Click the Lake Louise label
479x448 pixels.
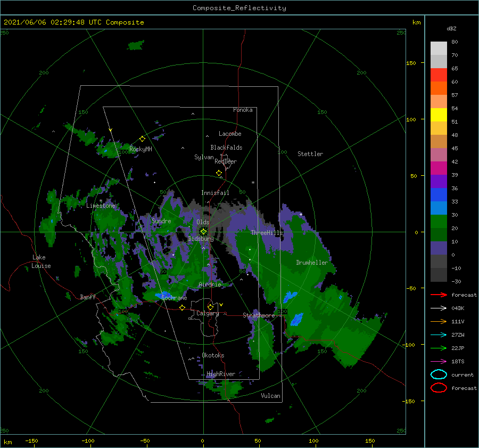[41, 262]
